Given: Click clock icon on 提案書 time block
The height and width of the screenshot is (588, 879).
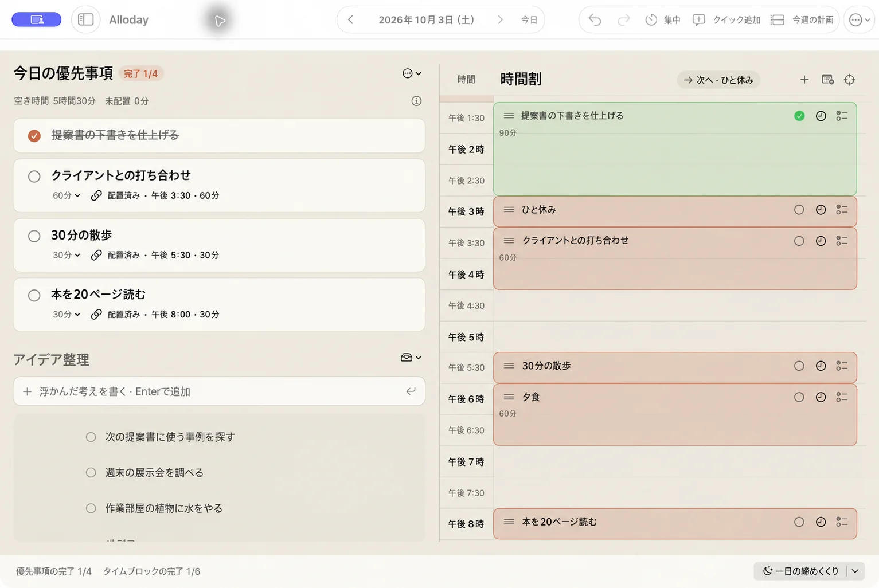Looking at the screenshot, I should [x=821, y=116].
